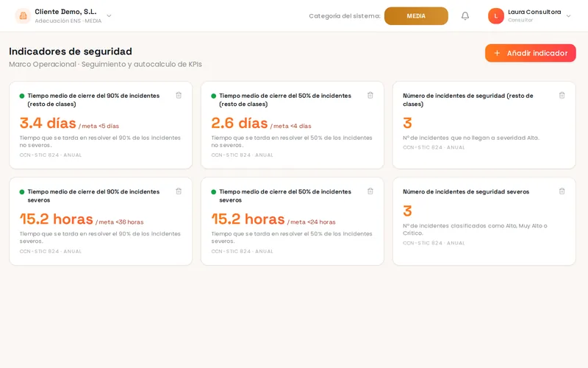Click the meta <4 días text
This screenshot has height=368, width=588.
[290, 126]
